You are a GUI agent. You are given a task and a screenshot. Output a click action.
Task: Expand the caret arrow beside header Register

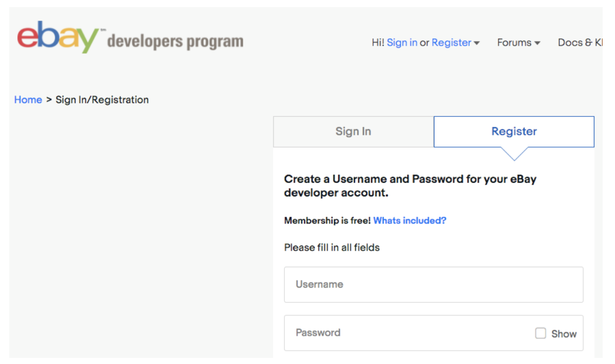click(477, 43)
